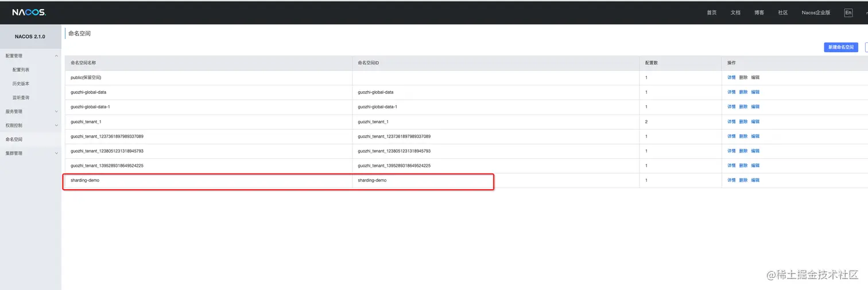The height and width of the screenshot is (290, 868).
Task: Open the 首页 navigation link
Action: (712, 13)
